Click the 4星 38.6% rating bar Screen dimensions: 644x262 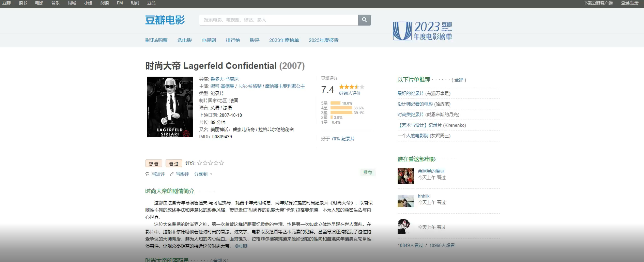tap(341, 108)
